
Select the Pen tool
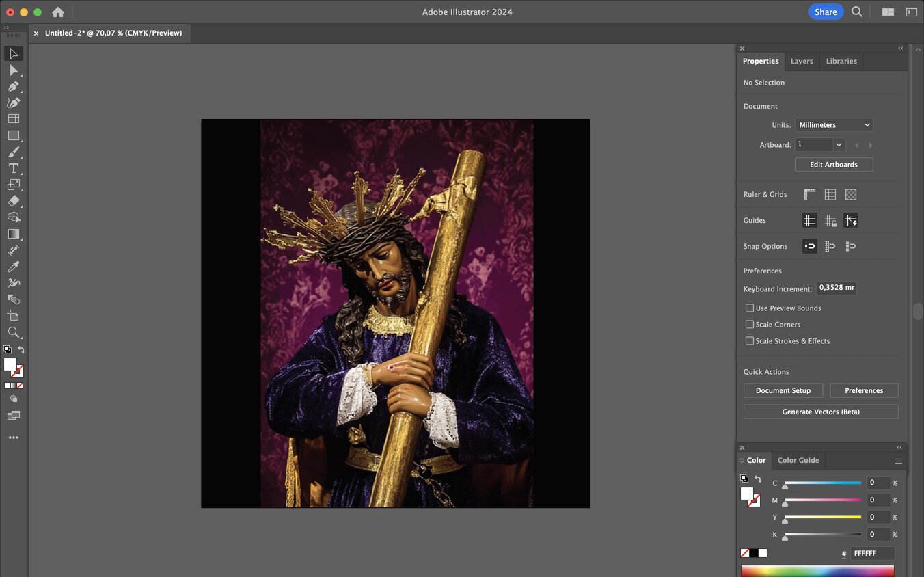pos(14,86)
